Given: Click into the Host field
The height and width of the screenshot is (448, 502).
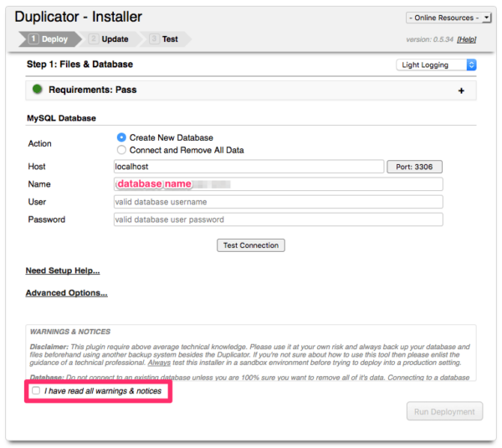Looking at the screenshot, I should tap(248, 167).
